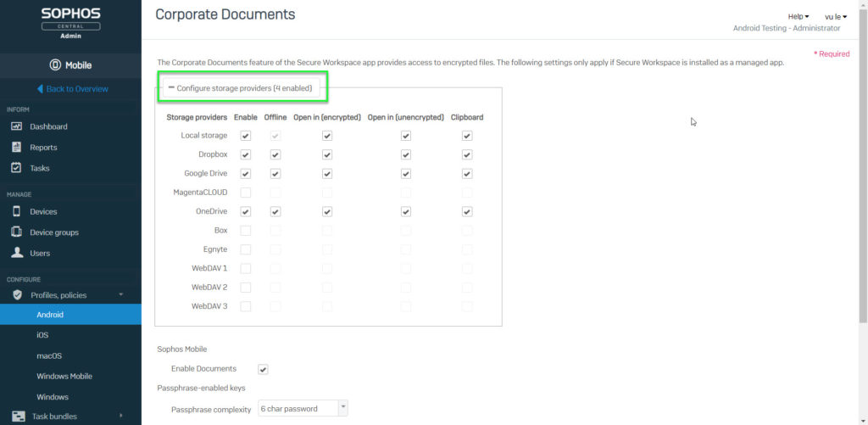Click the blue back arrow icon

pos(40,89)
